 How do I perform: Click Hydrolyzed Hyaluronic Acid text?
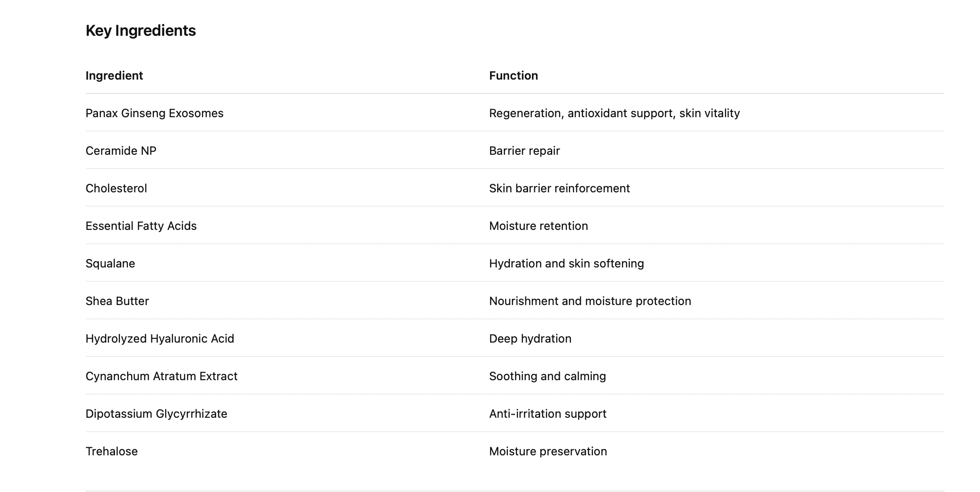coord(160,339)
